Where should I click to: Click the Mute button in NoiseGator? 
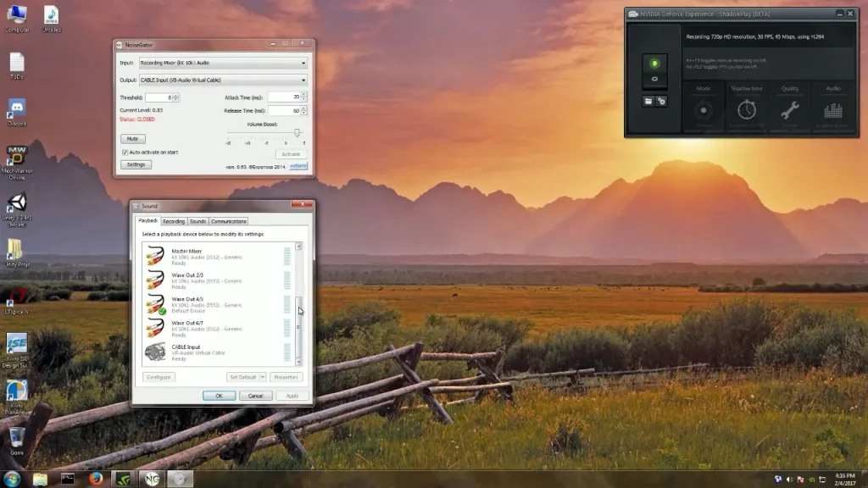132,138
